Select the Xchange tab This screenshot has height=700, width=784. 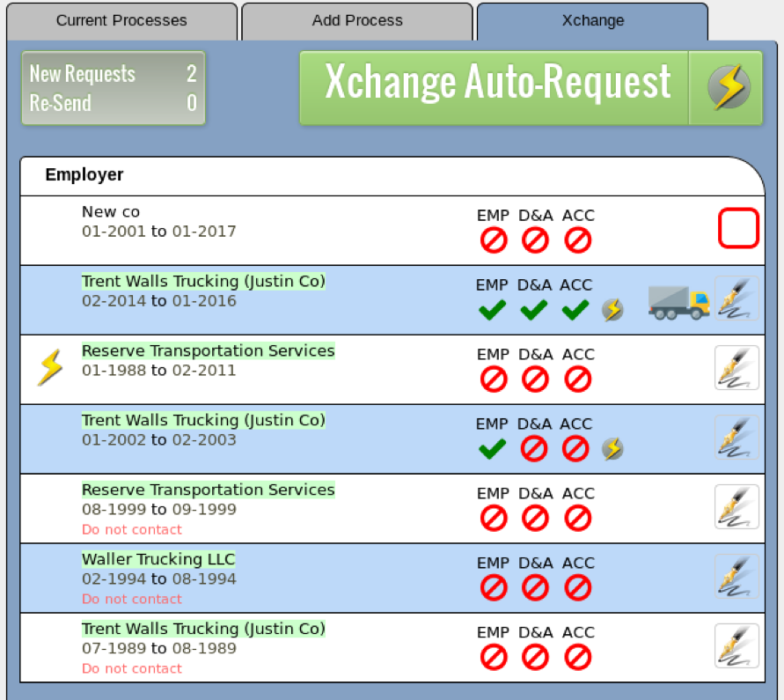592,21
